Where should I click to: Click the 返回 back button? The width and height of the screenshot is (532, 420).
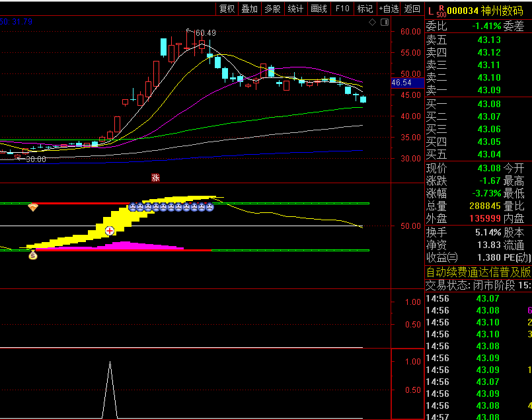(x=412, y=9)
